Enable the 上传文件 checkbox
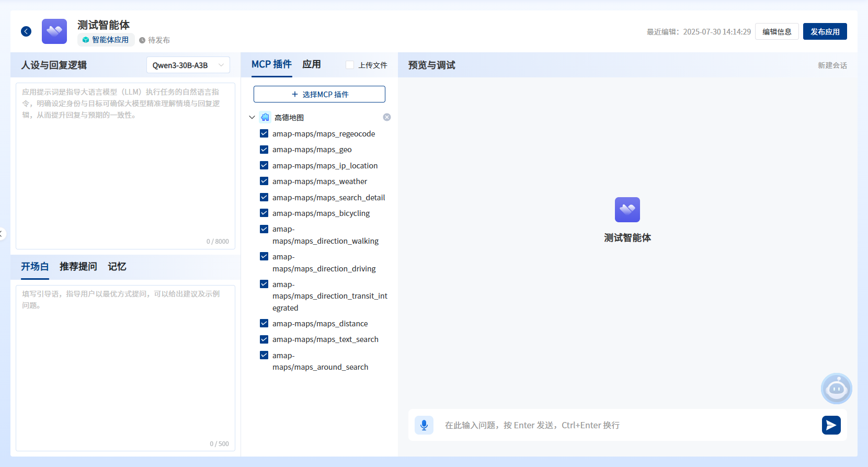 pyautogui.click(x=350, y=65)
